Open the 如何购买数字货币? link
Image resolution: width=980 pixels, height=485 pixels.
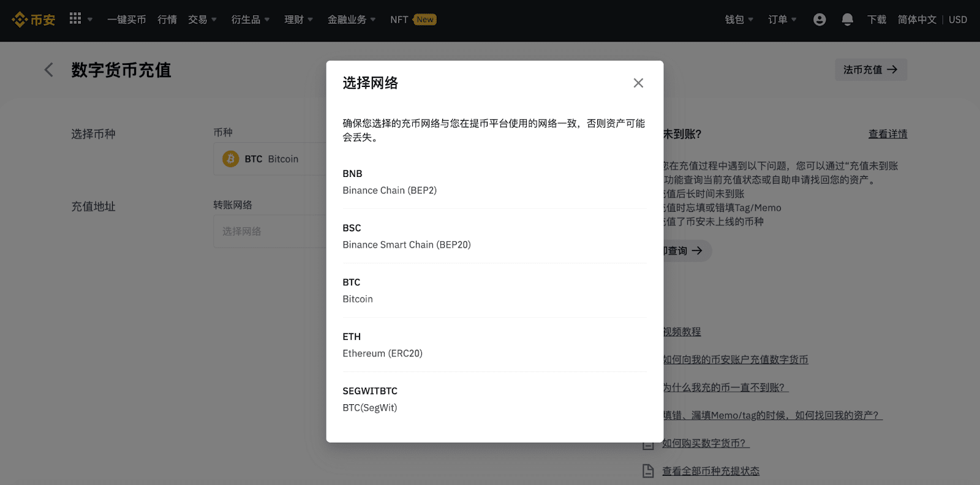click(x=706, y=443)
